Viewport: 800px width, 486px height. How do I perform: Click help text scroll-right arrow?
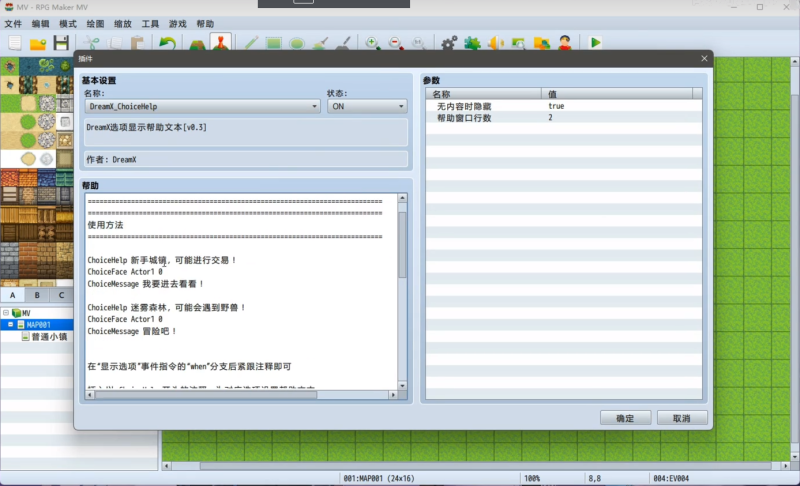(x=393, y=395)
